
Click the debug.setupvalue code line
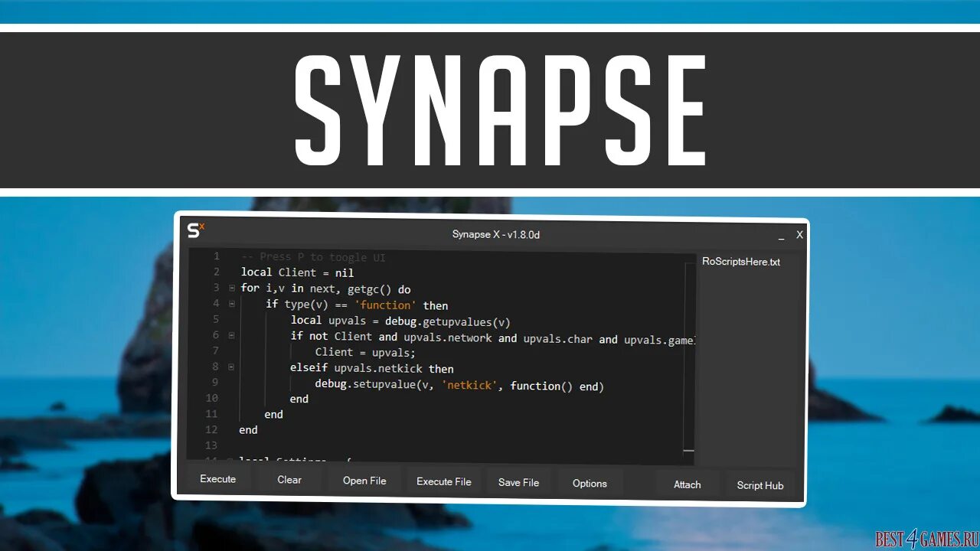coord(459,386)
